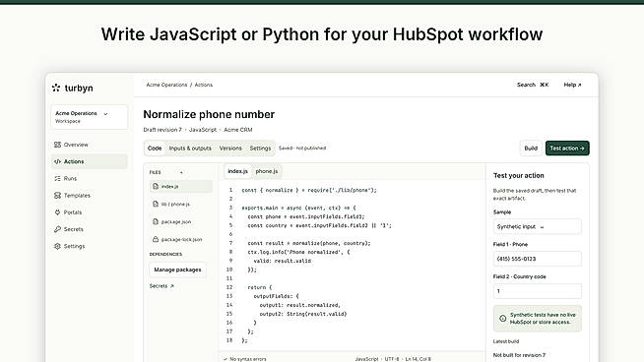Click the package.json file icon
This screenshot has width=644, height=362.
click(156, 221)
